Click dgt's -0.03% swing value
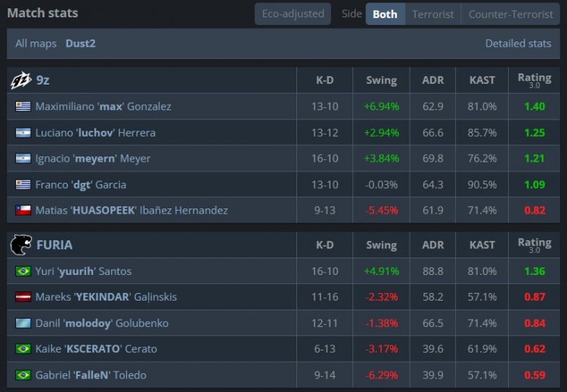The height and width of the screenshot is (392, 567). click(382, 184)
